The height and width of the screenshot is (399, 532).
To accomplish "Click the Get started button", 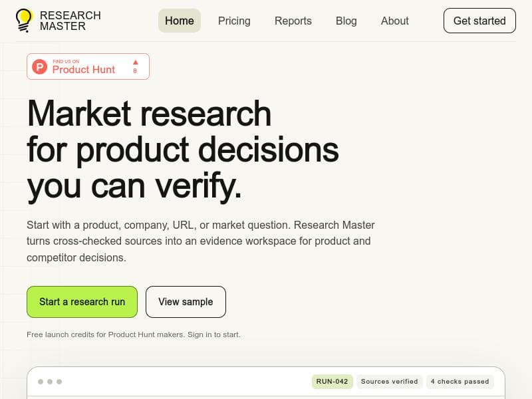I will coord(479,21).
